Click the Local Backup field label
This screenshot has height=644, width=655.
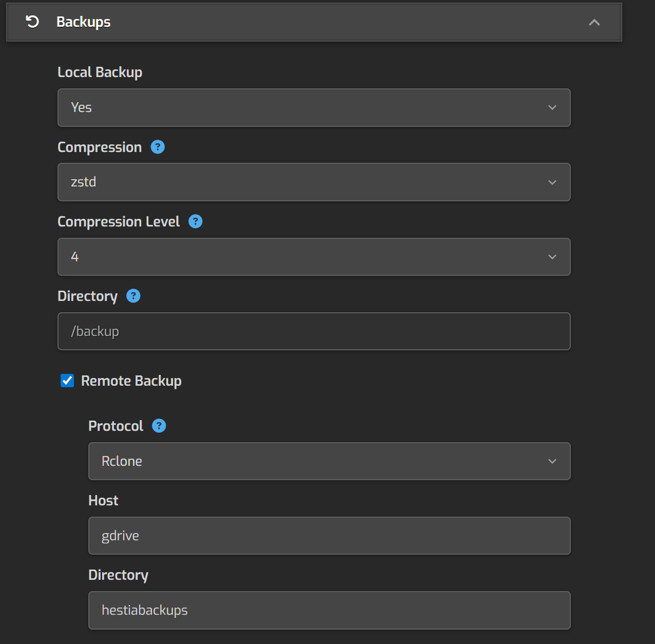(x=100, y=72)
